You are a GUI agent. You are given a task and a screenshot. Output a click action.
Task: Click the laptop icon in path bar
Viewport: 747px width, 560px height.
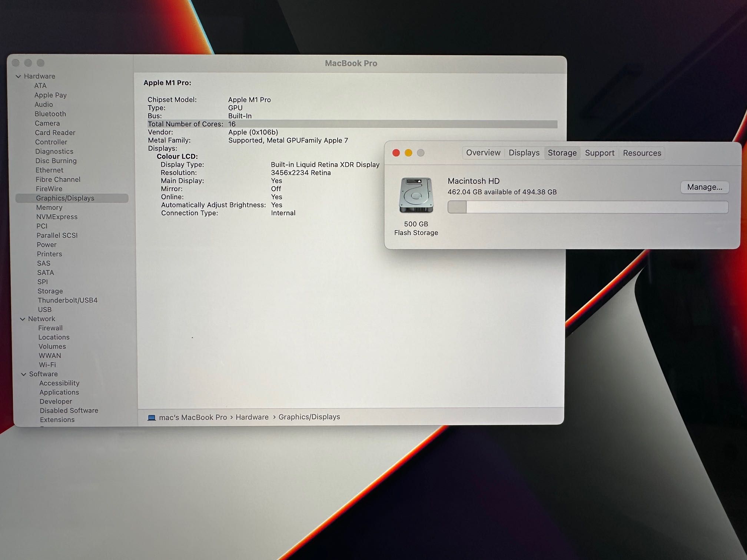pyautogui.click(x=152, y=417)
